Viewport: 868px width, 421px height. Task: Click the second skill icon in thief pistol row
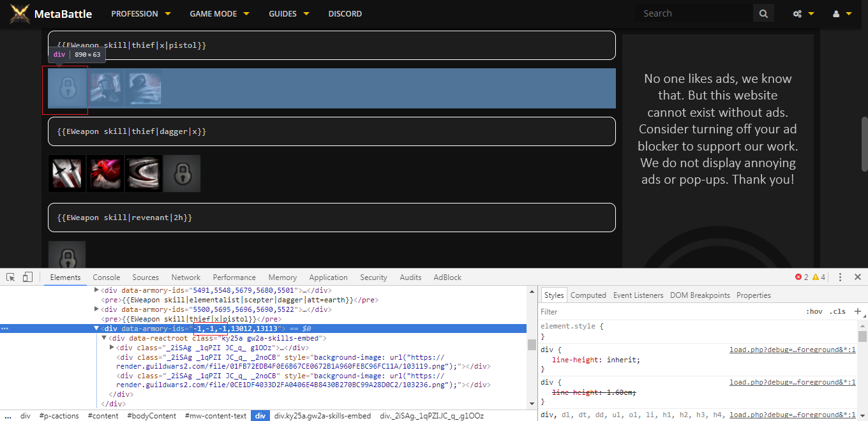pos(105,88)
